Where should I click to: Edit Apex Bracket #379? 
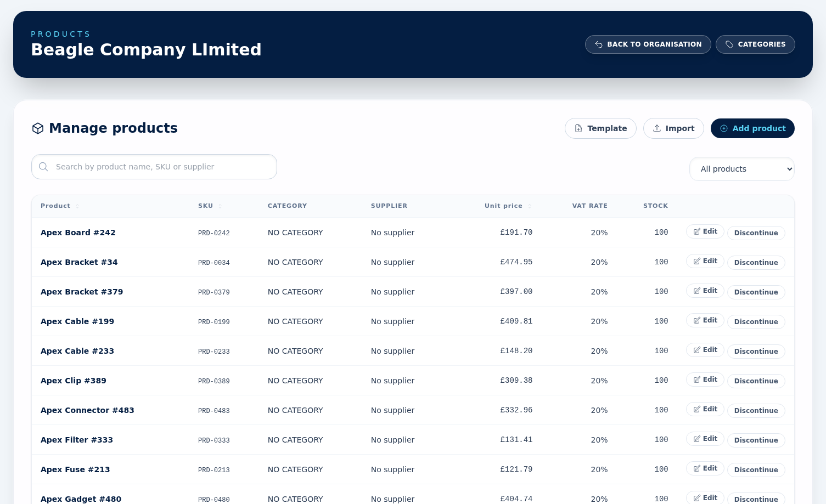tap(705, 291)
